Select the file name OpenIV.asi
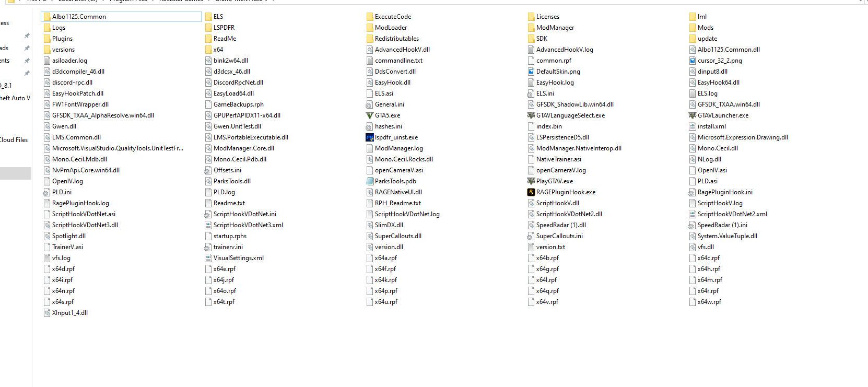 (712, 170)
